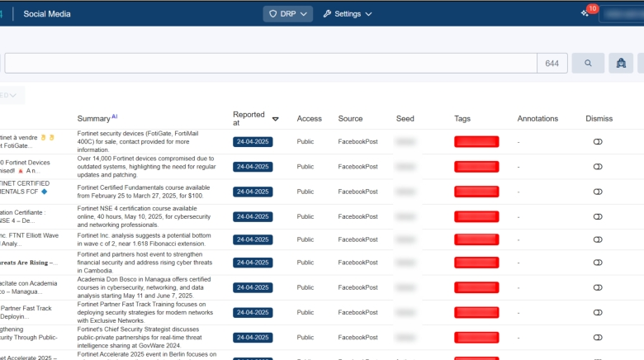The height and width of the screenshot is (360, 644).
Task: Click the shield icon in DRP
Action: click(x=272, y=14)
